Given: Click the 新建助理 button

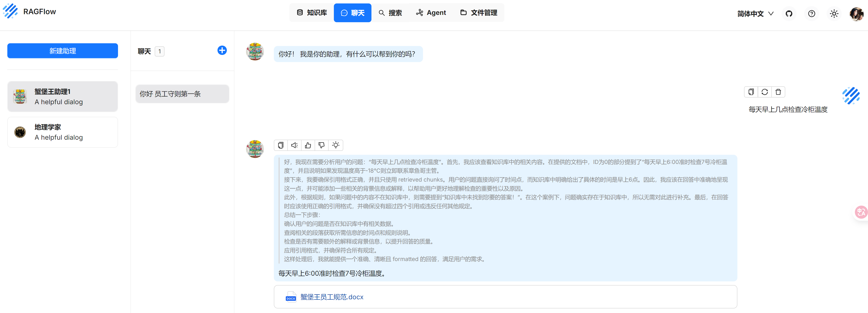Looking at the screenshot, I should click(63, 51).
